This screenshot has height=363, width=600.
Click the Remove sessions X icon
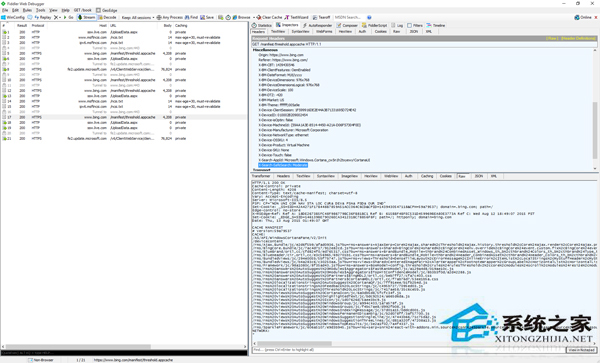coord(56,17)
